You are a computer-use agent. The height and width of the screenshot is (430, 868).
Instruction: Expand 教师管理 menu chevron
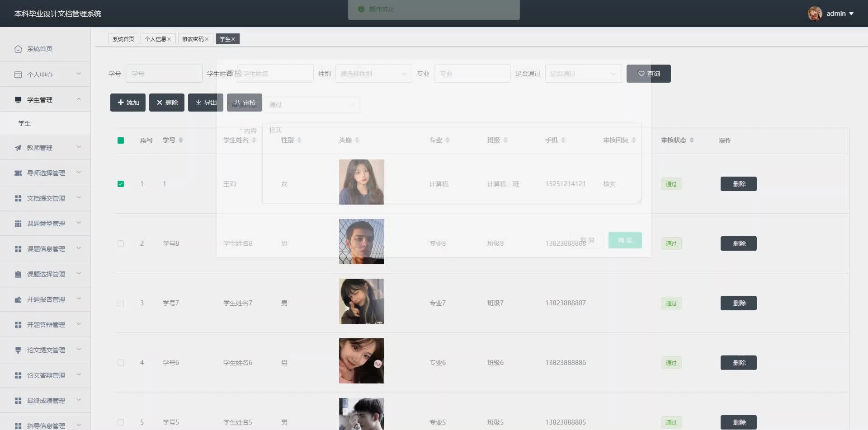[79, 147]
